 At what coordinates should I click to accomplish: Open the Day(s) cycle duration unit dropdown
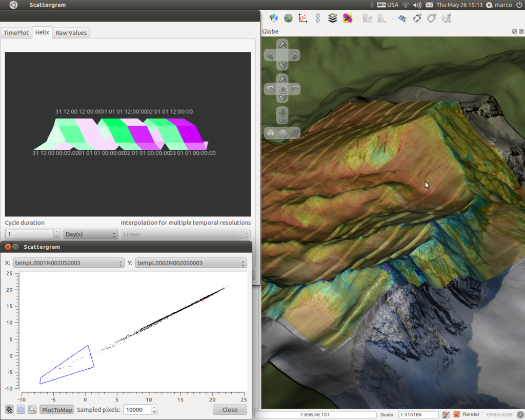click(90, 234)
